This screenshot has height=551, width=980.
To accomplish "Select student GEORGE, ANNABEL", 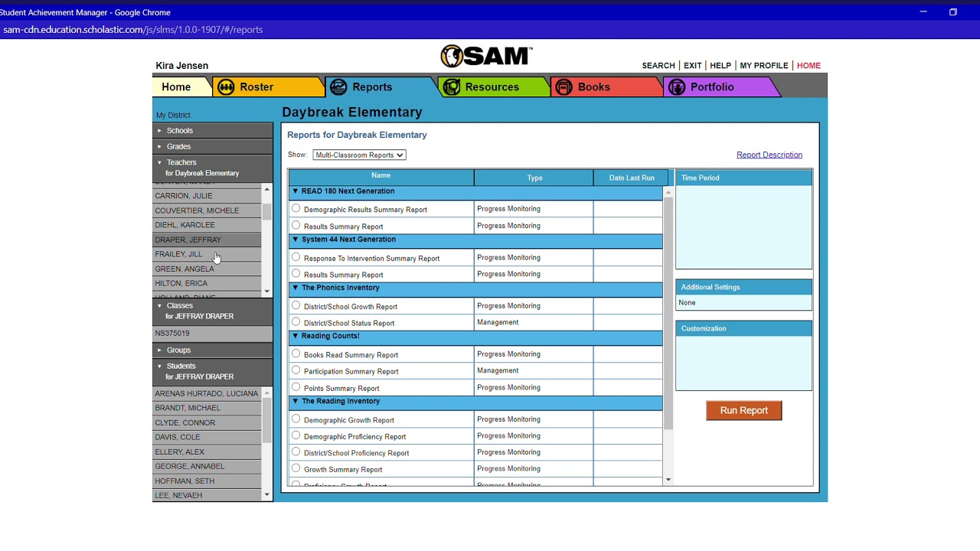I will pyautogui.click(x=207, y=466).
